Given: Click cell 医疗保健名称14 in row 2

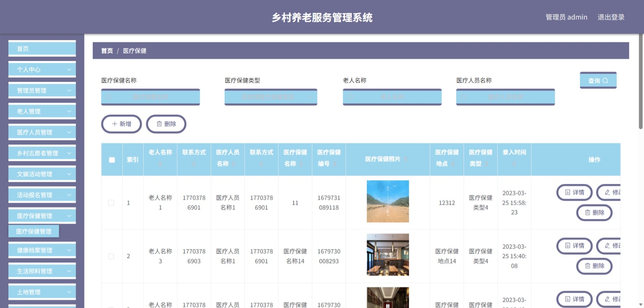Looking at the screenshot, I should coord(295,256).
